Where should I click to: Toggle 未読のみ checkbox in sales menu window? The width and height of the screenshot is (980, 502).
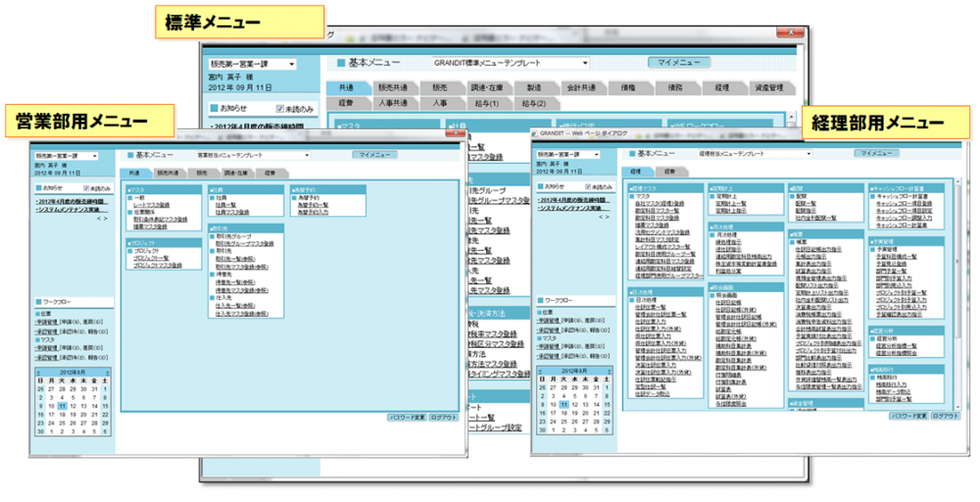click(87, 188)
